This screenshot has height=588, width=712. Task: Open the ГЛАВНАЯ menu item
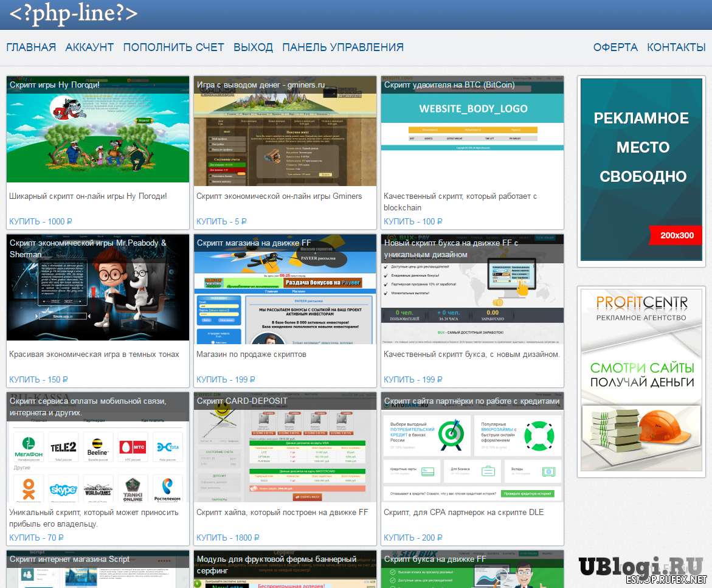(x=31, y=47)
